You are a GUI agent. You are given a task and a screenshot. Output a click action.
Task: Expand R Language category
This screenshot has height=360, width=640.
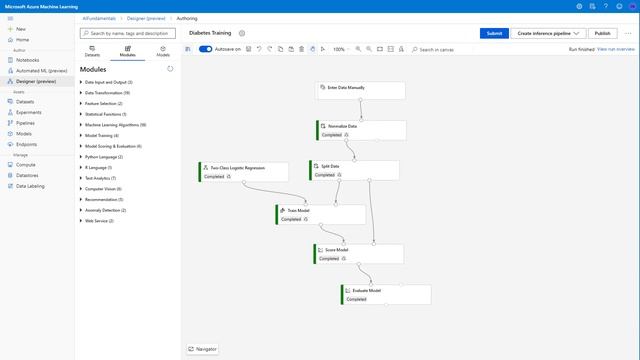tap(96, 167)
